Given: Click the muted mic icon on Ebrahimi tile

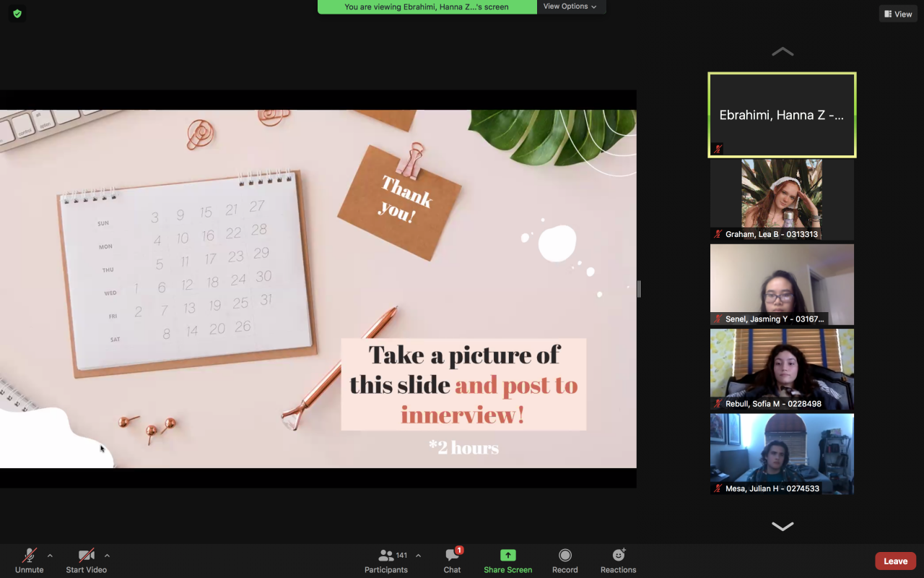Looking at the screenshot, I should 718,149.
